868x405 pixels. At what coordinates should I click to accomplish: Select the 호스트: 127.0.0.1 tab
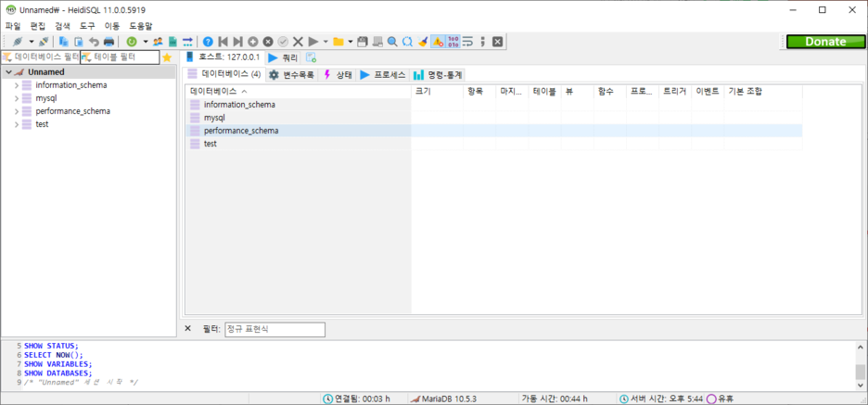coord(223,57)
